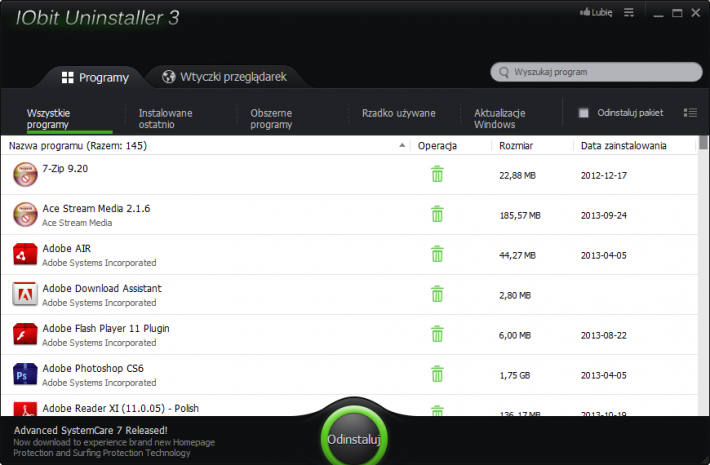Click trash icon for Adobe Download Assistant
This screenshot has width=710, height=465.
(x=437, y=294)
